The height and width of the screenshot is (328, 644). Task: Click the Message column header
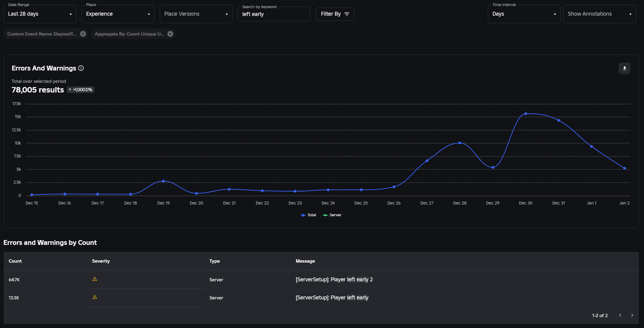coord(305,261)
